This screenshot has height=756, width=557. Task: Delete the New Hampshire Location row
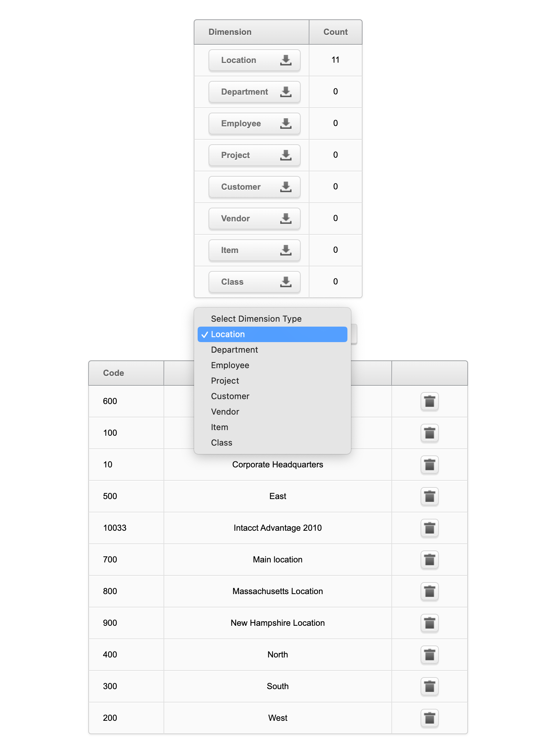click(429, 623)
